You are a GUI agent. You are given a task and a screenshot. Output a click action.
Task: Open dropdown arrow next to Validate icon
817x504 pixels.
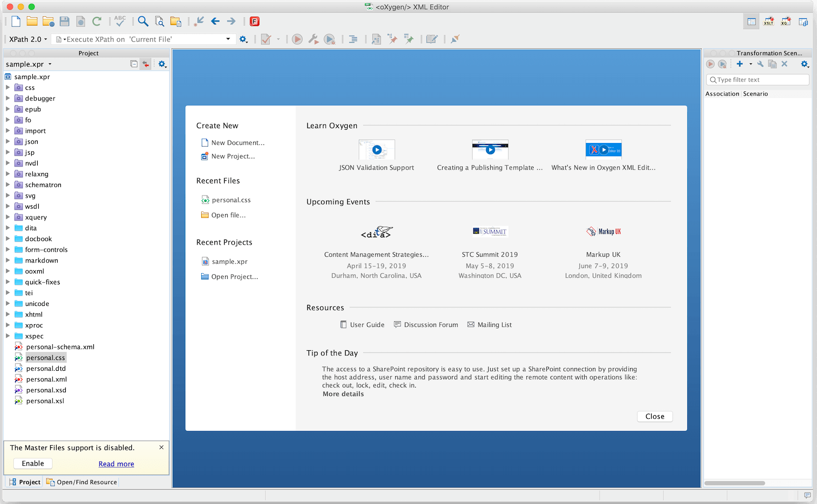[x=278, y=39]
